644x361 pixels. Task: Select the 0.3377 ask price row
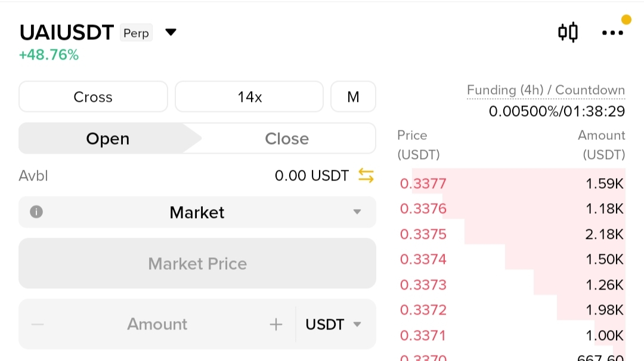[512, 183]
